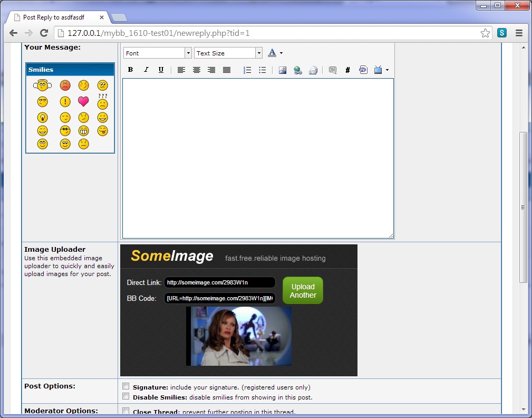532x418 pixels.
Task: Check the Disable Smilies option
Action: (126, 396)
